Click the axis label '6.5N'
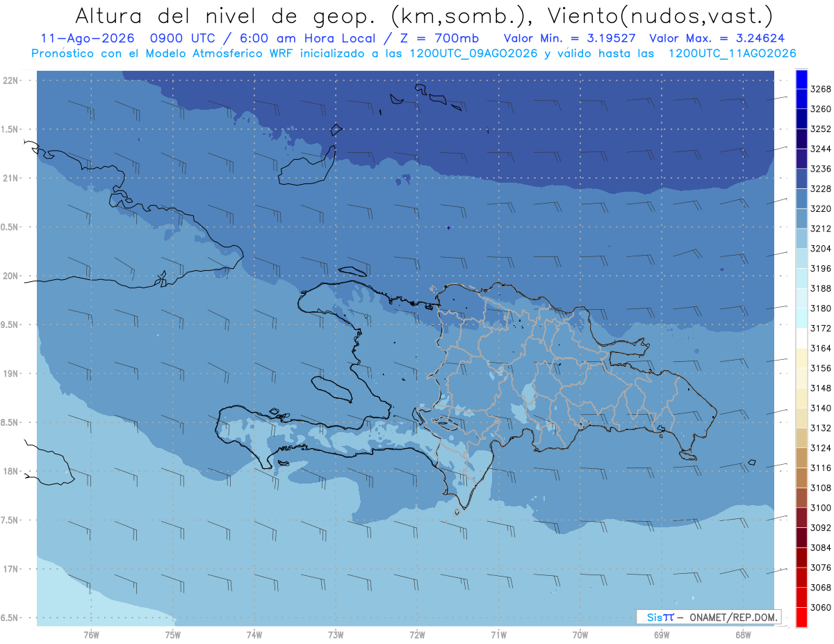The image size is (834, 644). click(x=10, y=618)
